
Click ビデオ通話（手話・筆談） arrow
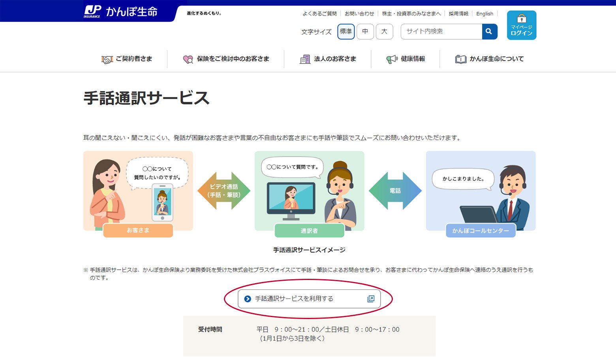pos(224,191)
